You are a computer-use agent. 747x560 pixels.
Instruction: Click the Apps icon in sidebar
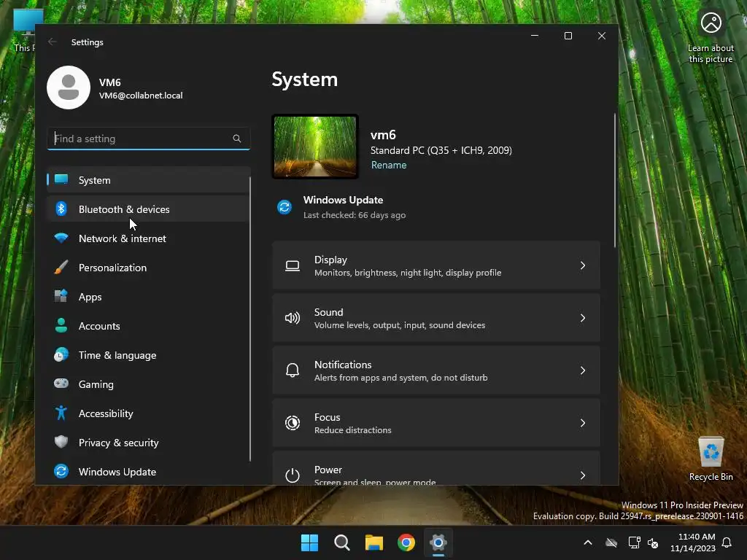pyautogui.click(x=61, y=296)
